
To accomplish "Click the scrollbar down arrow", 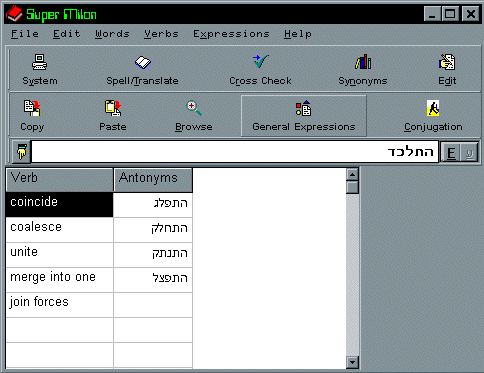I will click(352, 362).
